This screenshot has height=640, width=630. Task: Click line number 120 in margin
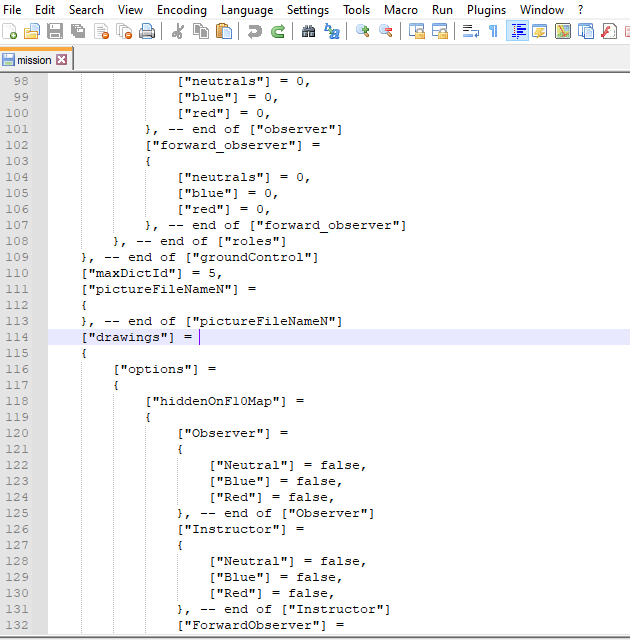pyautogui.click(x=17, y=433)
